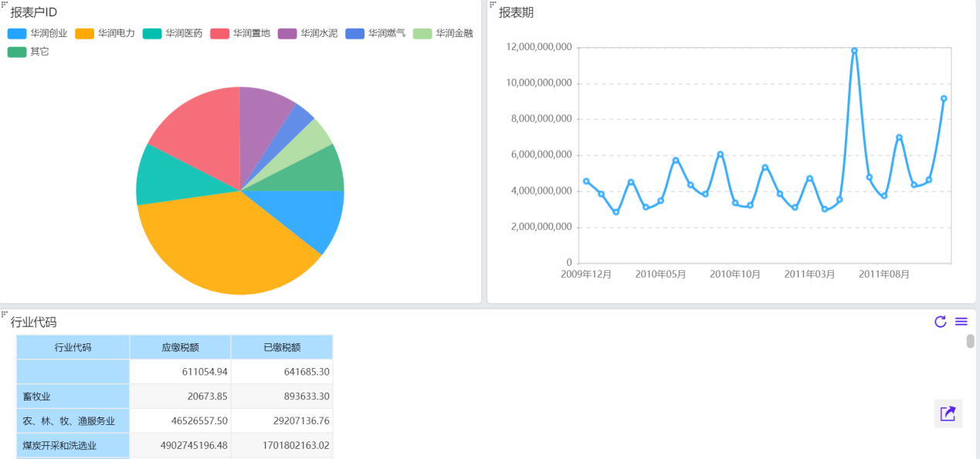Click the export share icon button
The height and width of the screenshot is (459, 980).
pyautogui.click(x=948, y=413)
